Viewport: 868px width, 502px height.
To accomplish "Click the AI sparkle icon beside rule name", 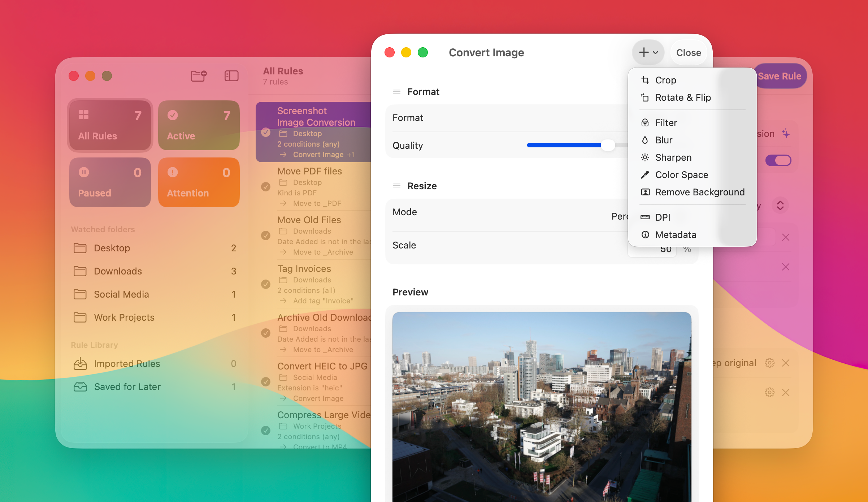I will [x=786, y=133].
